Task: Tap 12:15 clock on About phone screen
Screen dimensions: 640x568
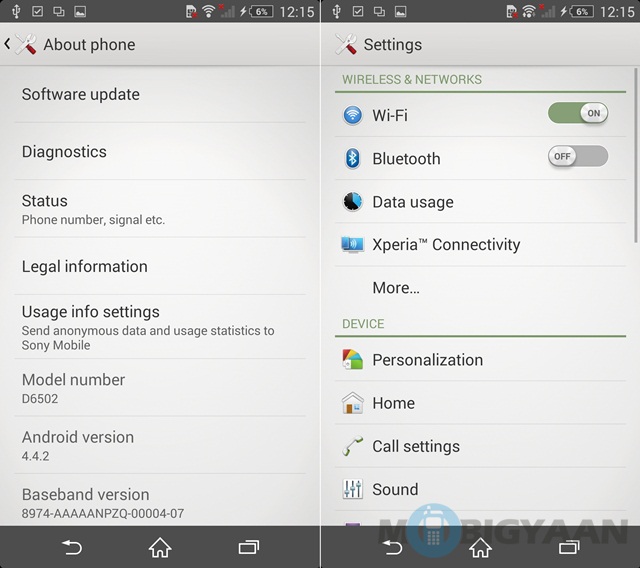Action: (x=297, y=11)
